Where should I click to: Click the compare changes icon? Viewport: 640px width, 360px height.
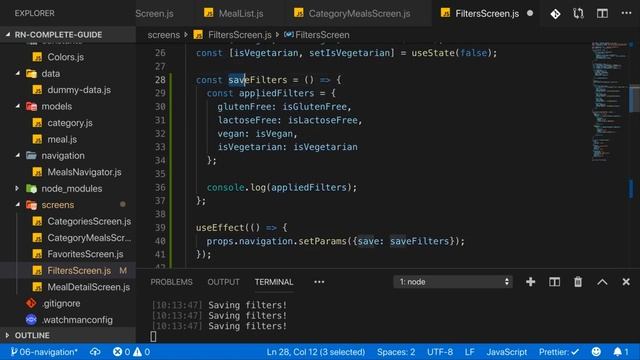[578, 14]
